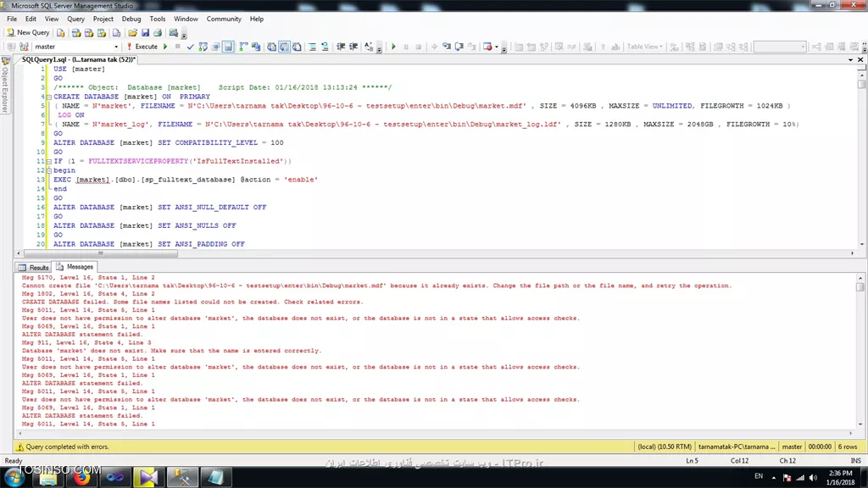
Task: Open the master database dropdown
Action: tap(115, 47)
